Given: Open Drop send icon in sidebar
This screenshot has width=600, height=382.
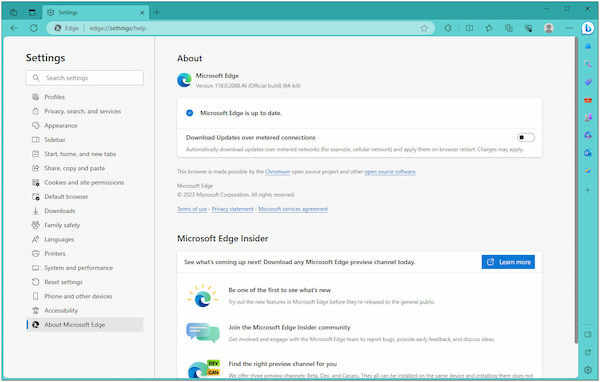Looking at the screenshot, I should pyautogui.click(x=588, y=171).
